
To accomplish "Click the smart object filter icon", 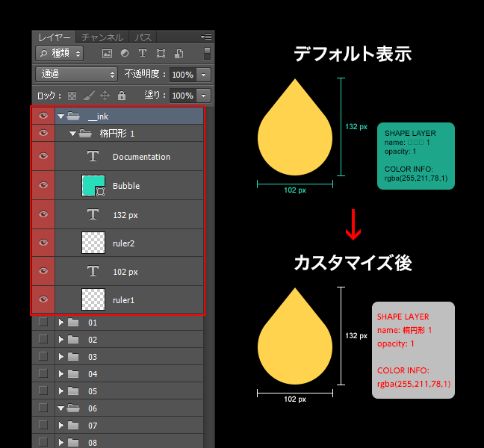I will [179, 54].
